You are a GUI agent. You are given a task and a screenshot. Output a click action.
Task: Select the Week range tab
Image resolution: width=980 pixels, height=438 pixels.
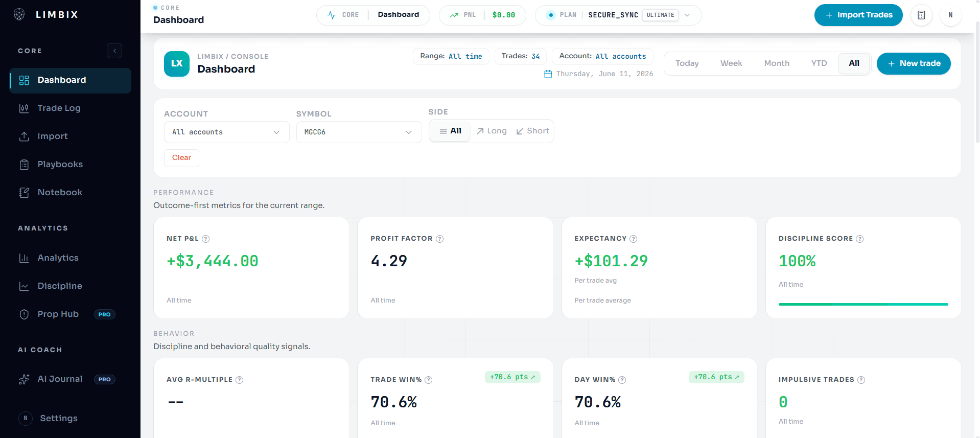[x=731, y=63]
